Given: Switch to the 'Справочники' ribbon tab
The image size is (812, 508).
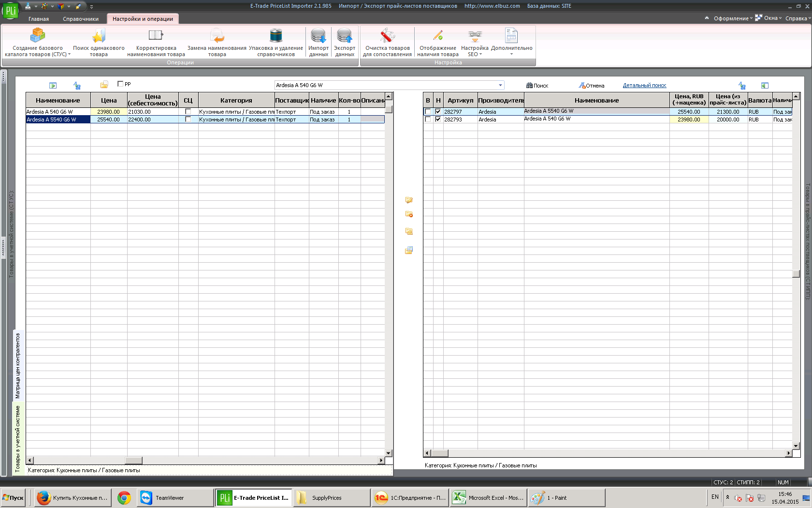Looking at the screenshot, I should click(81, 19).
